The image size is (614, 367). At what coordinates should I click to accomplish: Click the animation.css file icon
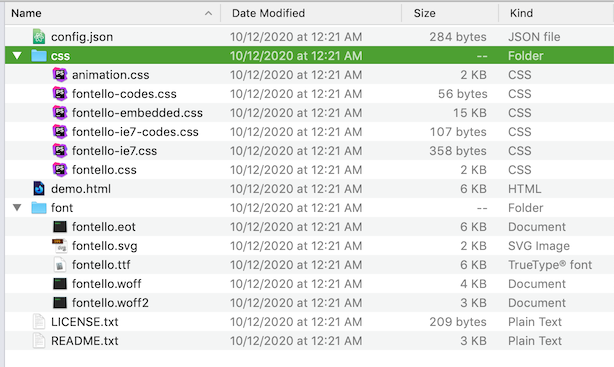60,74
